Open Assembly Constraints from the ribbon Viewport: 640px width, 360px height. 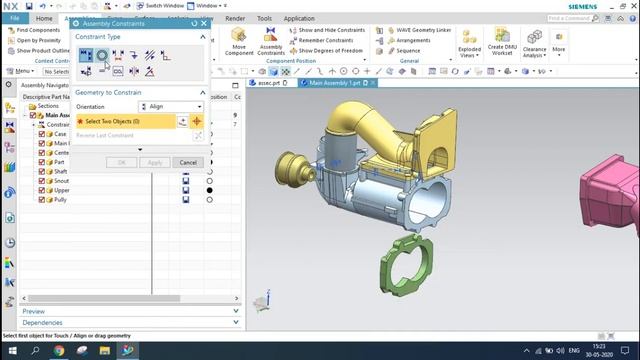[x=271, y=41]
